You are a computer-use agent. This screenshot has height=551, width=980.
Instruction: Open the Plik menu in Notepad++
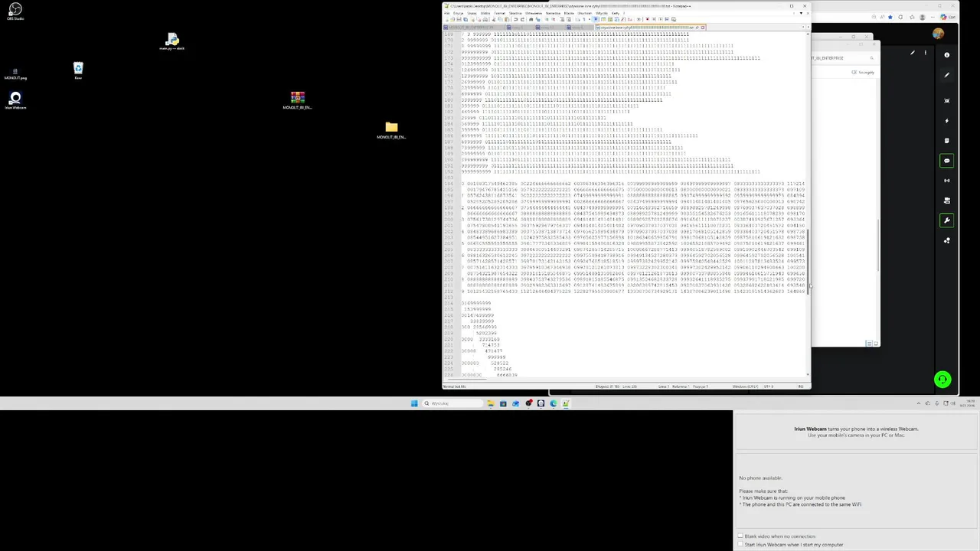pyautogui.click(x=448, y=13)
